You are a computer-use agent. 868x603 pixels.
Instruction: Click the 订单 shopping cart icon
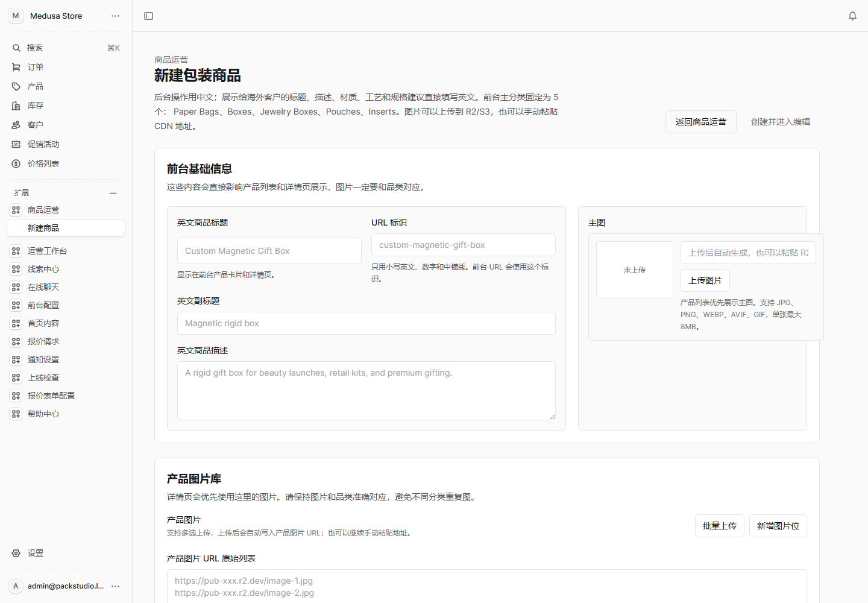(x=16, y=67)
